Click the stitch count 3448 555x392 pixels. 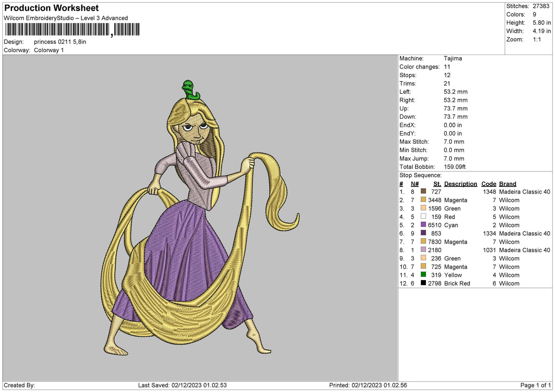point(435,200)
